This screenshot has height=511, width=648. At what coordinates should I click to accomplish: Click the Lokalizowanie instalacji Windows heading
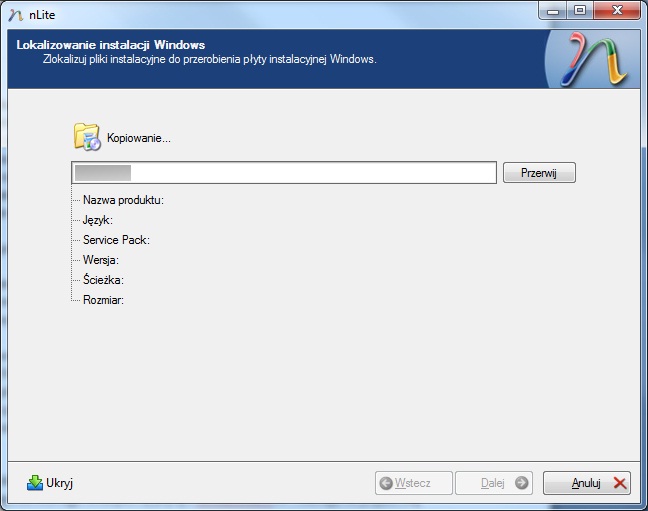(x=111, y=45)
